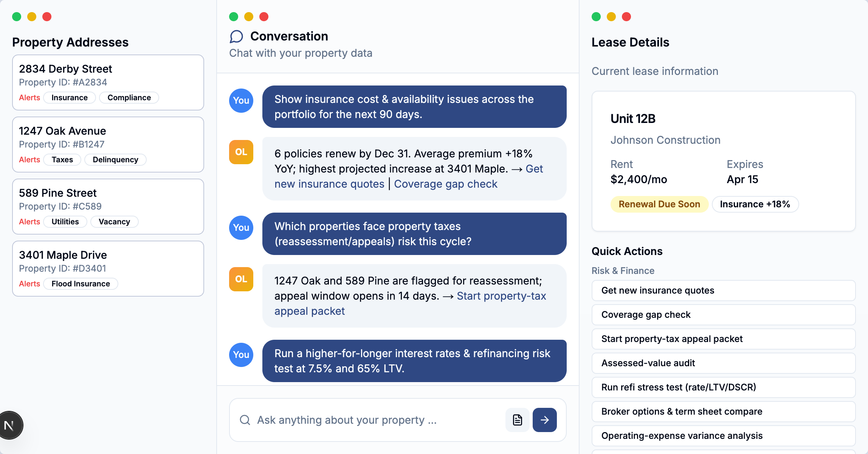Viewport: 868px width, 454px height.
Task: Click the document attachment icon in chat input
Action: tap(517, 420)
